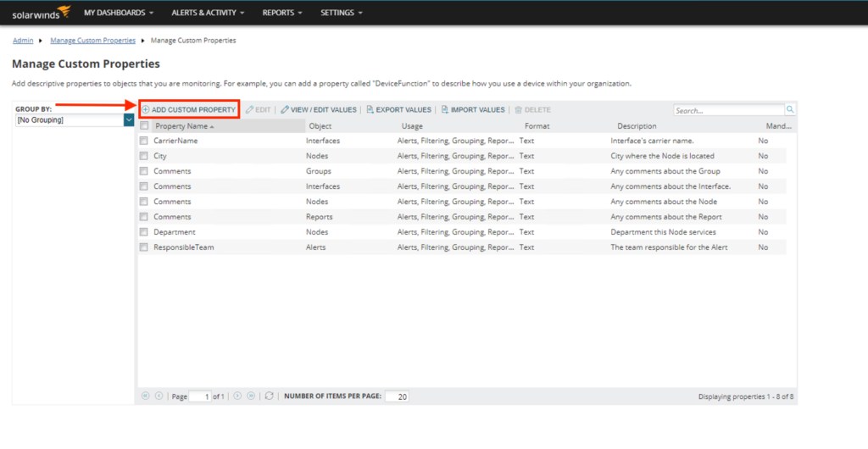Go to the next page arrow icon
Image resolution: width=868 pixels, height=449 pixels.
click(x=237, y=396)
